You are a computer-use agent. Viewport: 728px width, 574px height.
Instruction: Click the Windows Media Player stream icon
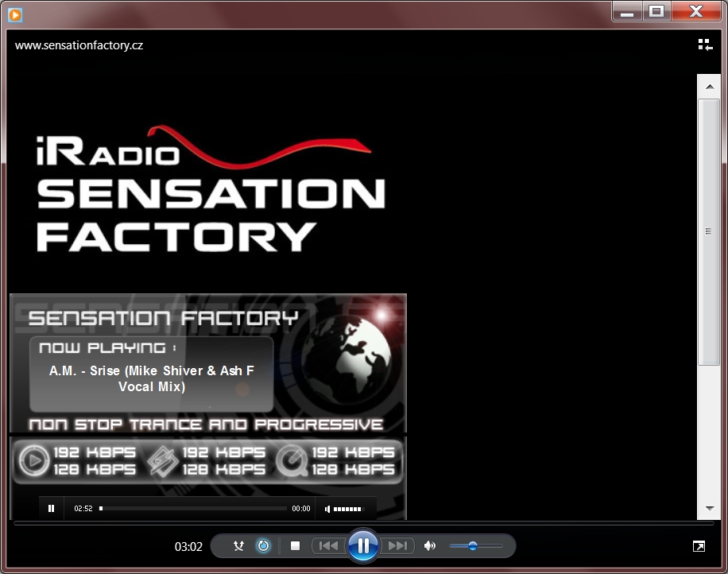pyautogui.click(x=34, y=460)
